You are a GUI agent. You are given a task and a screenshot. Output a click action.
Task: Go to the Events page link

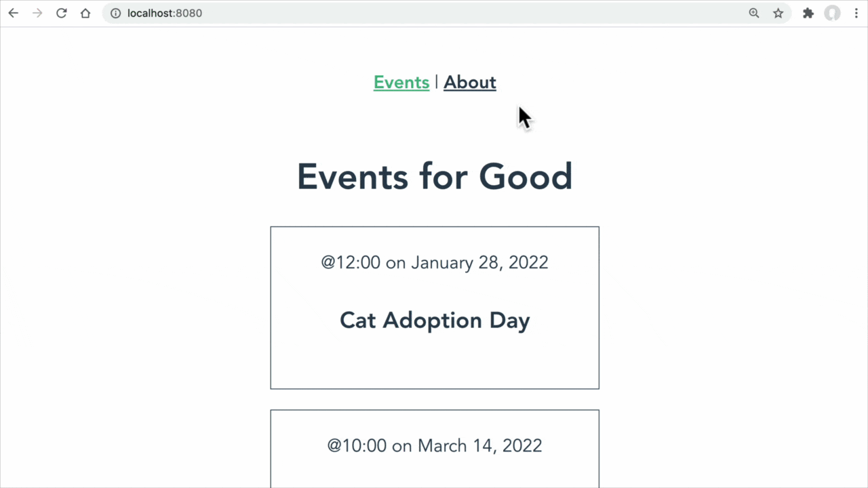coord(401,82)
